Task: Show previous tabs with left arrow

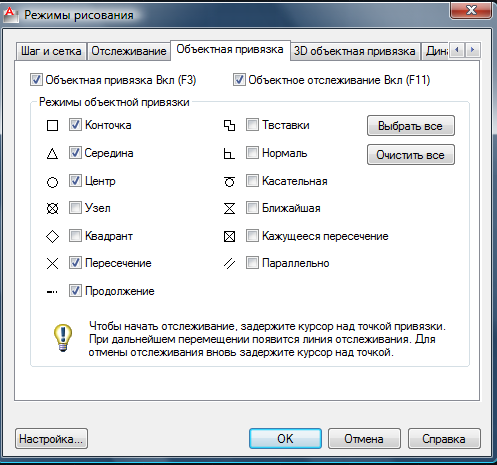Action: point(457,50)
